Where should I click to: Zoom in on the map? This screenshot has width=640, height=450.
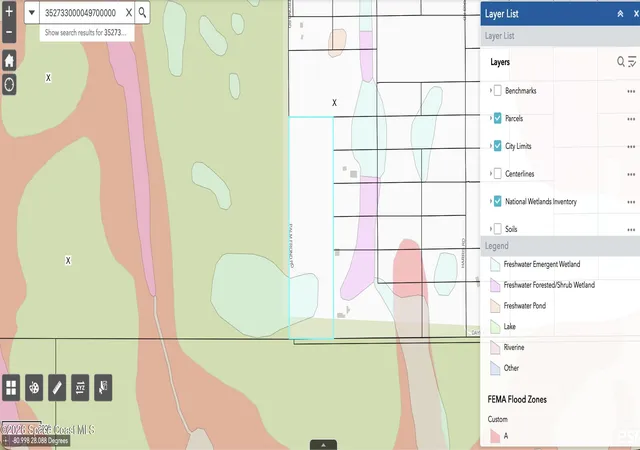tap(9, 11)
